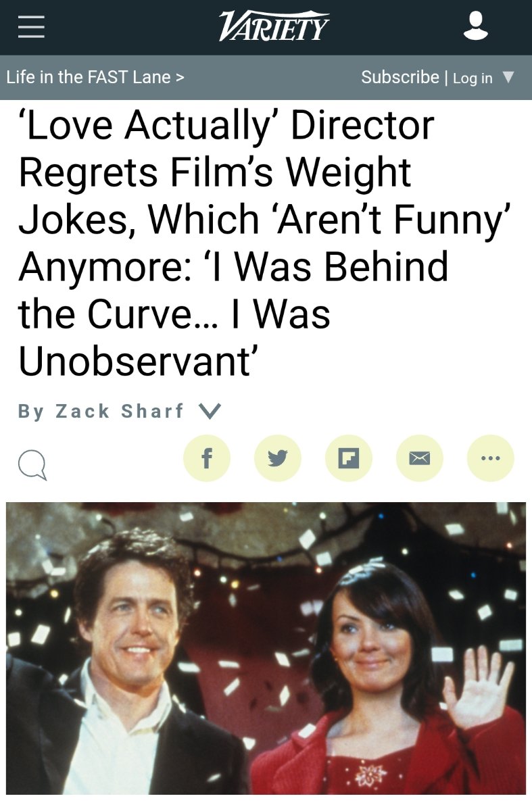Click the Variety logo
Image resolution: width=532 pixels, height=811 pixels.
click(274, 26)
